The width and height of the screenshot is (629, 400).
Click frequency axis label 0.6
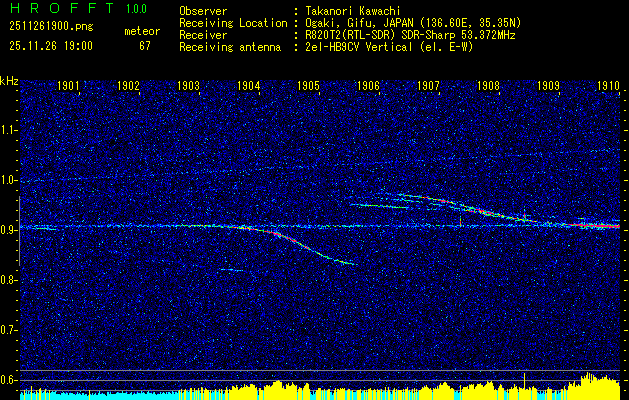click(x=8, y=380)
